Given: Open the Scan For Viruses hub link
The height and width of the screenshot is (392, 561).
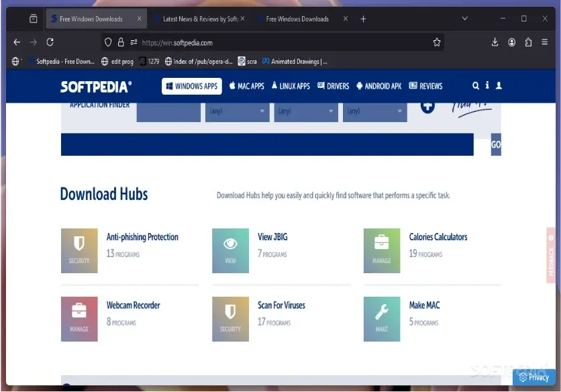Looking at the screenshot, I should [x=281, y=305].
